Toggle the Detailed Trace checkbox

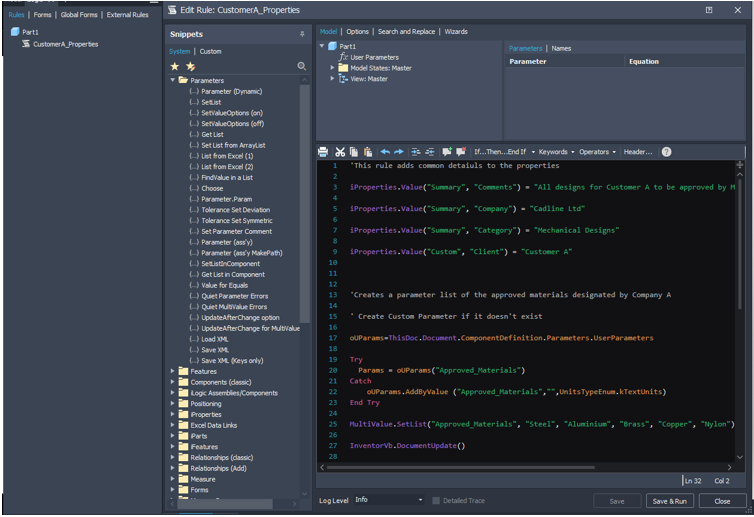click(436, 501)
